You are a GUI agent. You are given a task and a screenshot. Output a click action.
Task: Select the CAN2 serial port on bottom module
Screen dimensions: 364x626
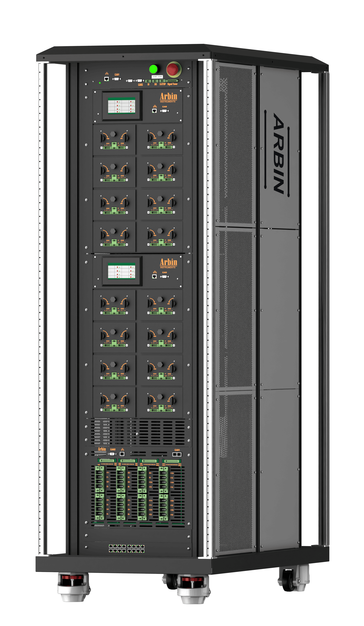(112, 454)
